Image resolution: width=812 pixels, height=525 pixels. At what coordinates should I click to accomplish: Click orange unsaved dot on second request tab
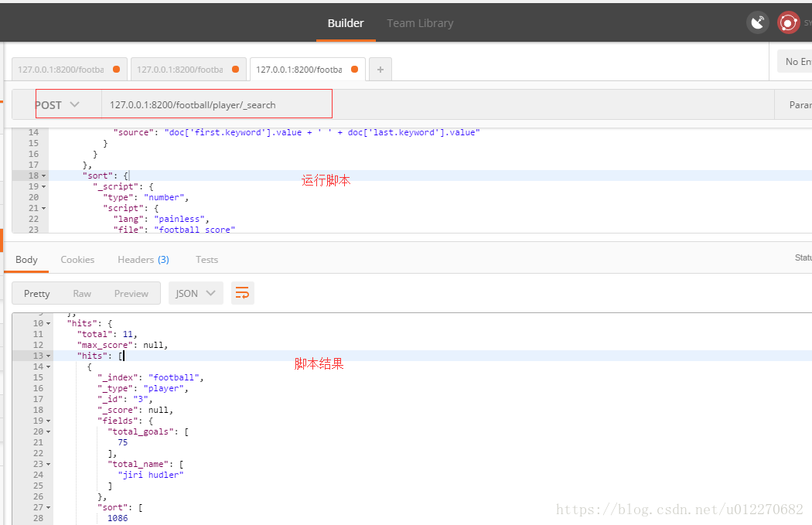[x=236, y=70]
